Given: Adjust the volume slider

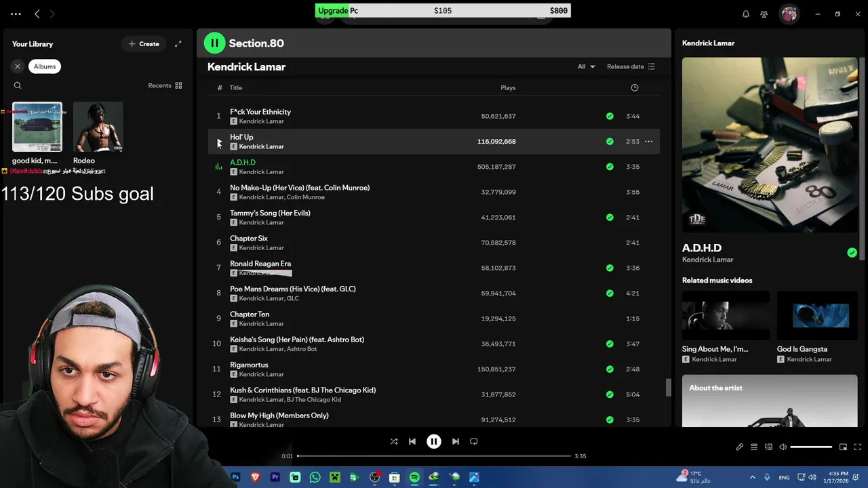Looking at the screenshot, I should pos(811,447).
